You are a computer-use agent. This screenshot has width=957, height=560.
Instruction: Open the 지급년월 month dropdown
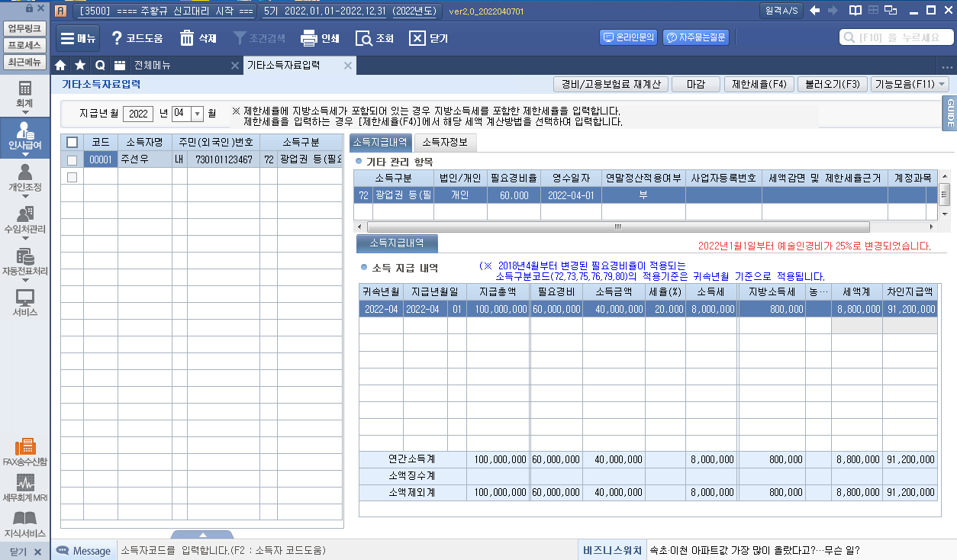pos(196,114)
